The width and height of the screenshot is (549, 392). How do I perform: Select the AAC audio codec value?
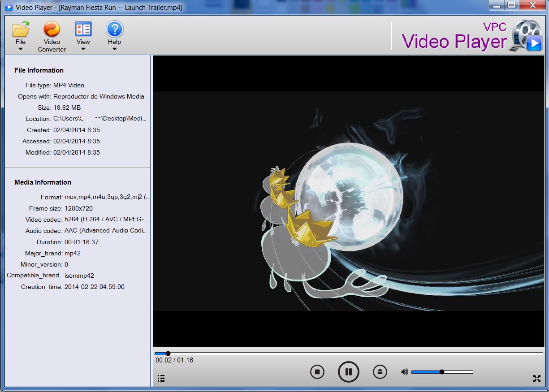(106, 231)
